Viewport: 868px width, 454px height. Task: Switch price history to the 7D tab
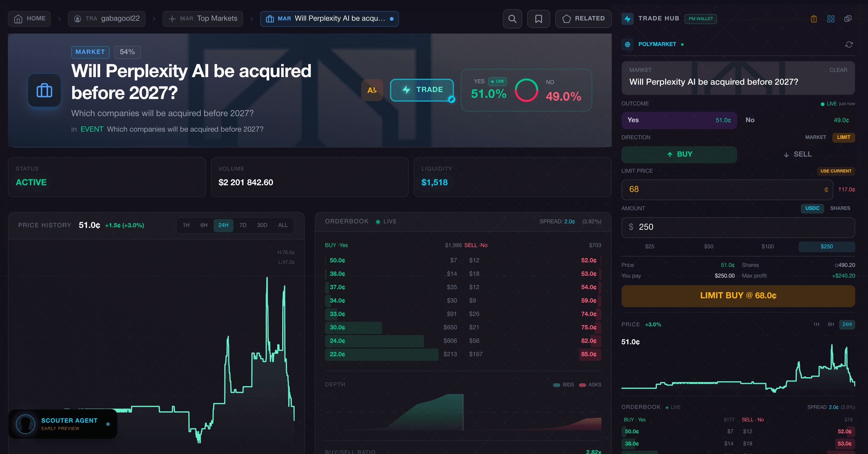coord(243,225)
